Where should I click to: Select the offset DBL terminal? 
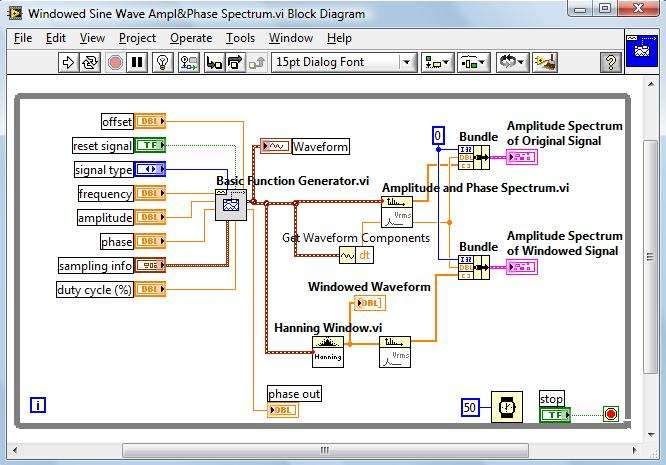[150, 121]
